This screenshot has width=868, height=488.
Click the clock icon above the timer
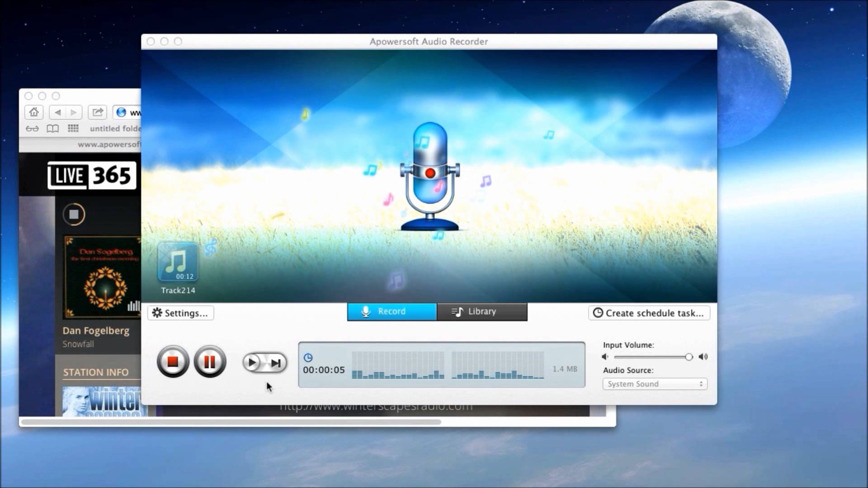(x=308, y=358)
